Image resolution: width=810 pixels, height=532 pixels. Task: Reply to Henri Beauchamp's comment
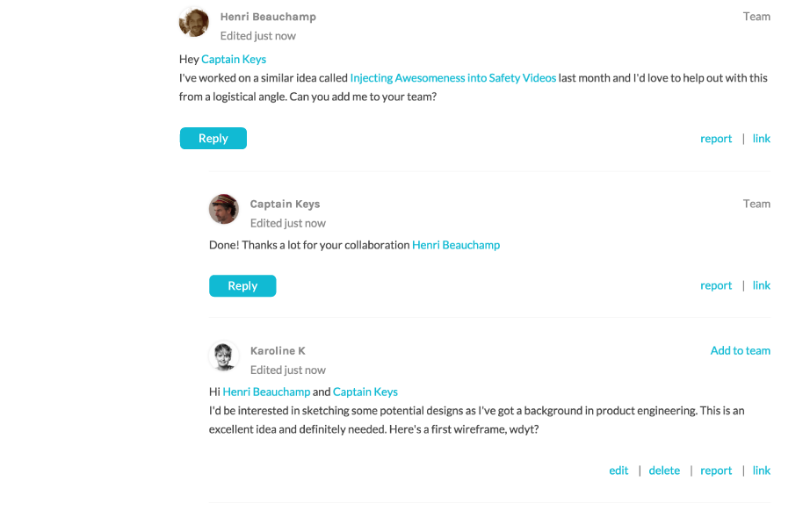coord(213,139)
